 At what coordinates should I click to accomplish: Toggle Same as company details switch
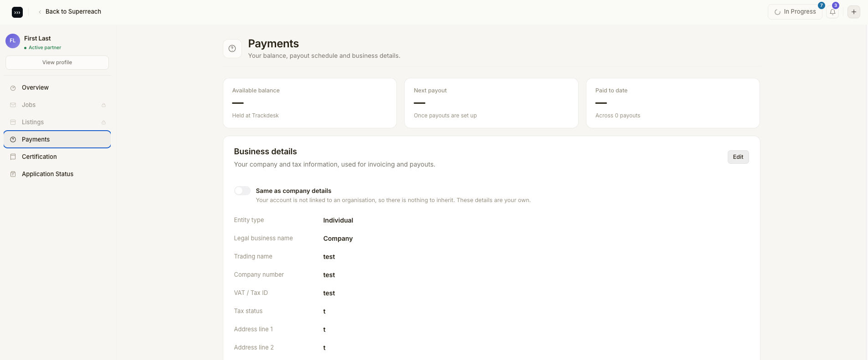coord(242,191)
